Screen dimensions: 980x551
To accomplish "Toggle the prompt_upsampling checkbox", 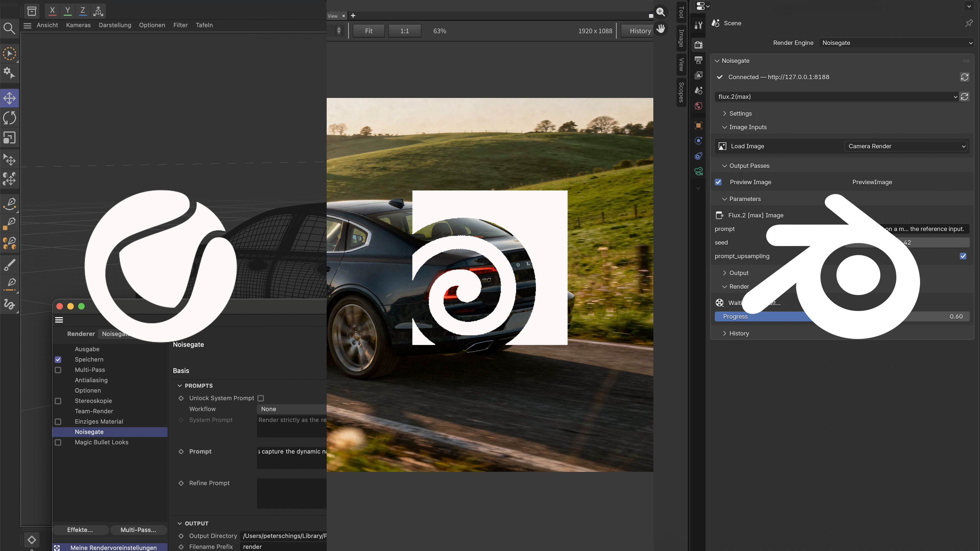I will point(963,256).
